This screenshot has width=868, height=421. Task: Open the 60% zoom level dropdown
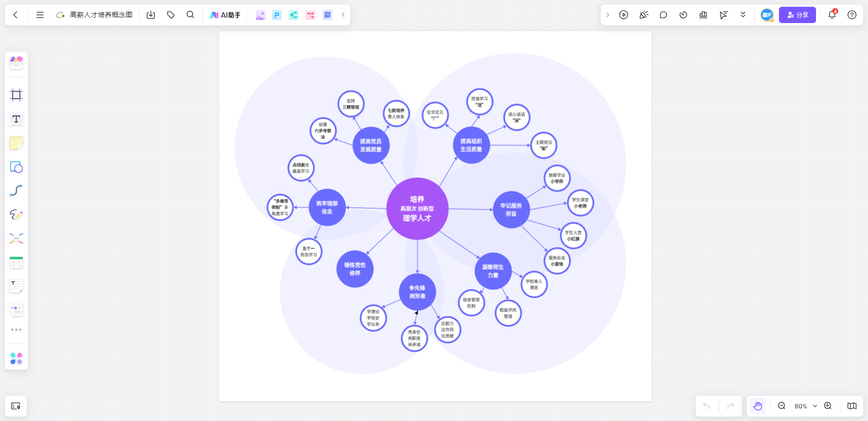pyautogui.click(x=806, y=406)
